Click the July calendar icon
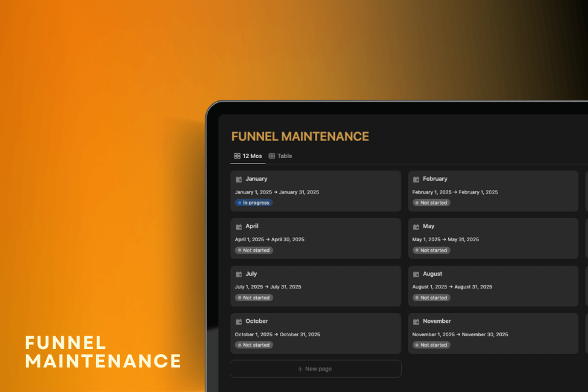588x392 pixels. (239, 274)
